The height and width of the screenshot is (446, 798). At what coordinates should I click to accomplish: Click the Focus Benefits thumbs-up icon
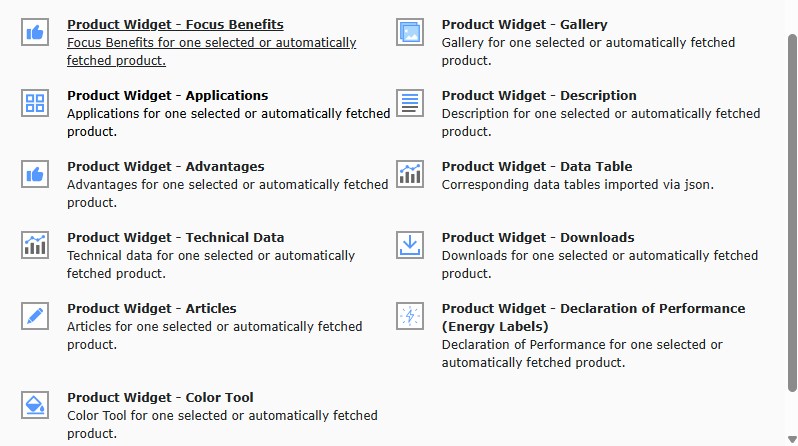(35, 32)
